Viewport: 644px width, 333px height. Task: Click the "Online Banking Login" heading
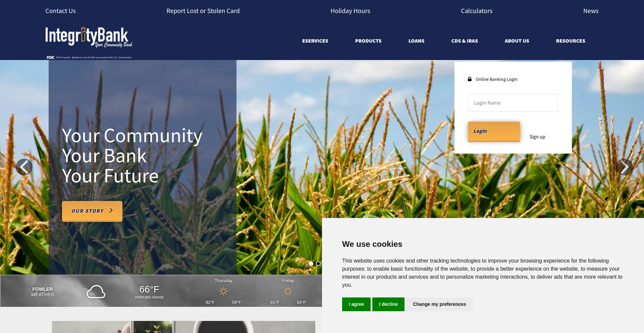(x=496, y=79)
